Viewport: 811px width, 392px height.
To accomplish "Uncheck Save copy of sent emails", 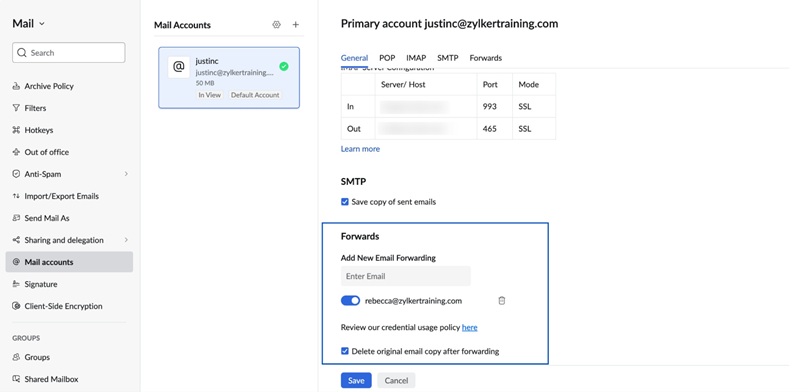I will pyautogui.click(x=345, y=202).
